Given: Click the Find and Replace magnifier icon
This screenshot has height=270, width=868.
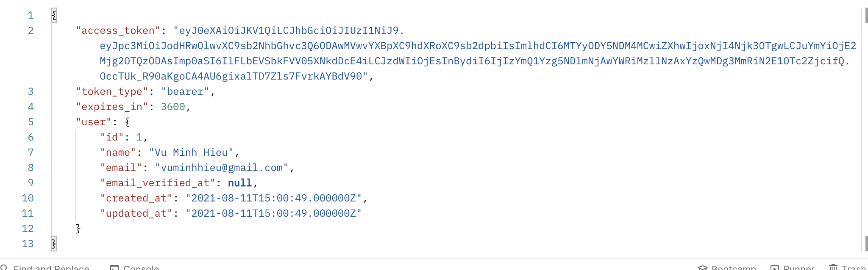Looking at the screenshot, I should [x=4, y=267].
